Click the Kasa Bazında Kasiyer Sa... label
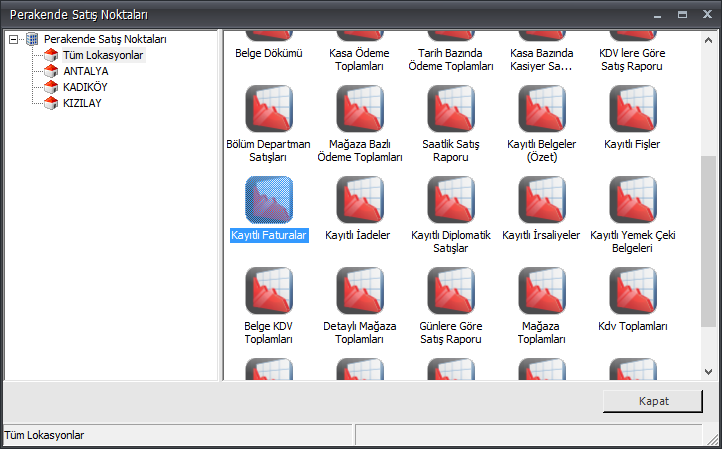The image size is (722, 449). (x=542, y=59)
